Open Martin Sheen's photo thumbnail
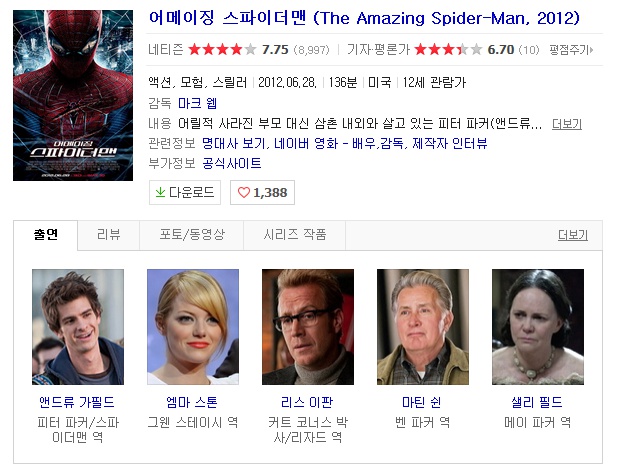Screen dimensions: 623x473 click(423, 327)
